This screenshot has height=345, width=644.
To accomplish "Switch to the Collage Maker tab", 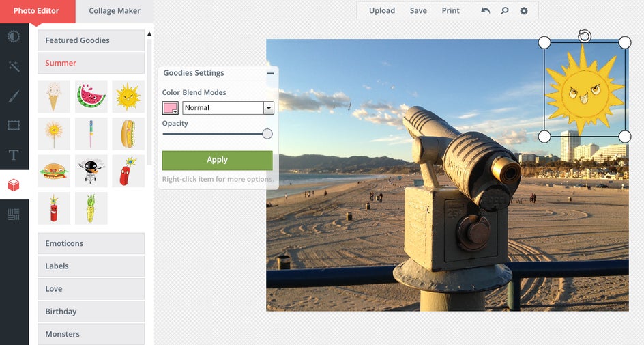I will [x=115, y=11].
